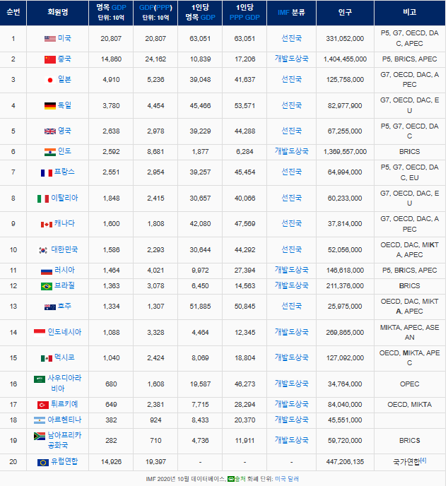Click the Japan flag icon
This screenshot has width=448, height=486.
click(x=50, y=80)
